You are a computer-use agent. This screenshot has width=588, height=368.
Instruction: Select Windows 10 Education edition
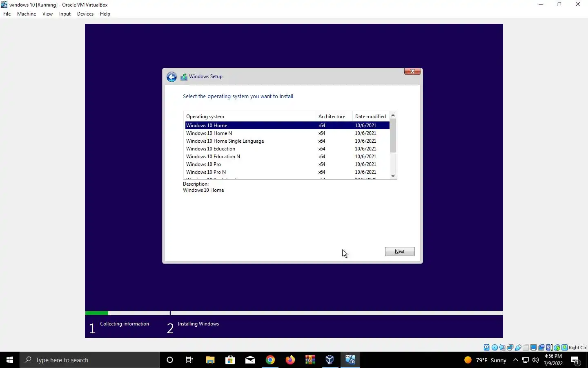[x=287, y=149]
